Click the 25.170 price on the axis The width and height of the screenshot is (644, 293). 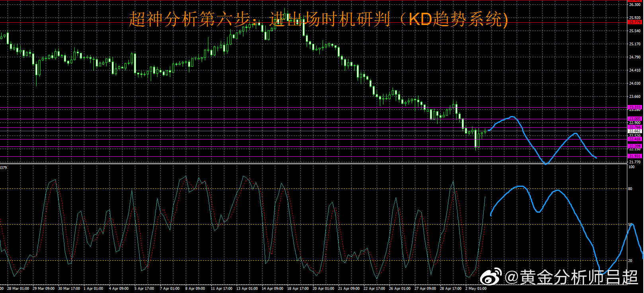[x=634, y=44]
